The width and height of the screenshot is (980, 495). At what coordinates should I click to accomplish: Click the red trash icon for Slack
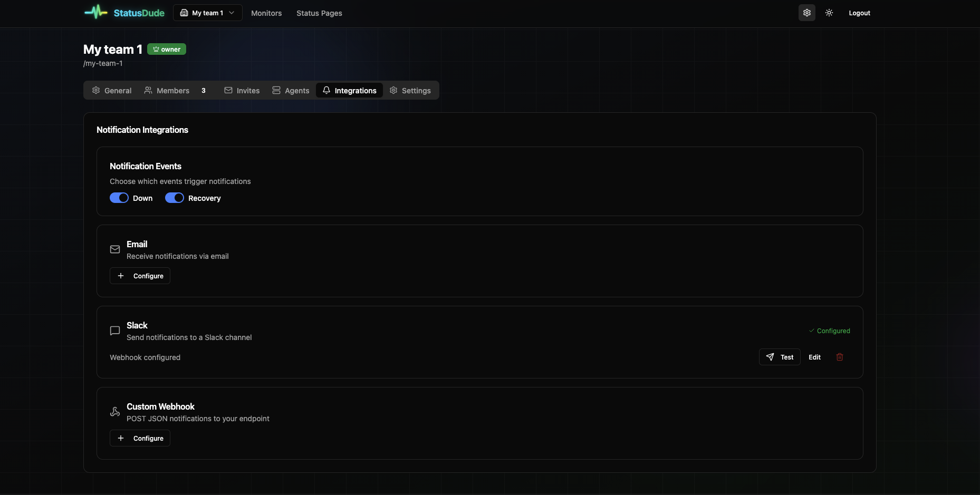tap(840, 357)
